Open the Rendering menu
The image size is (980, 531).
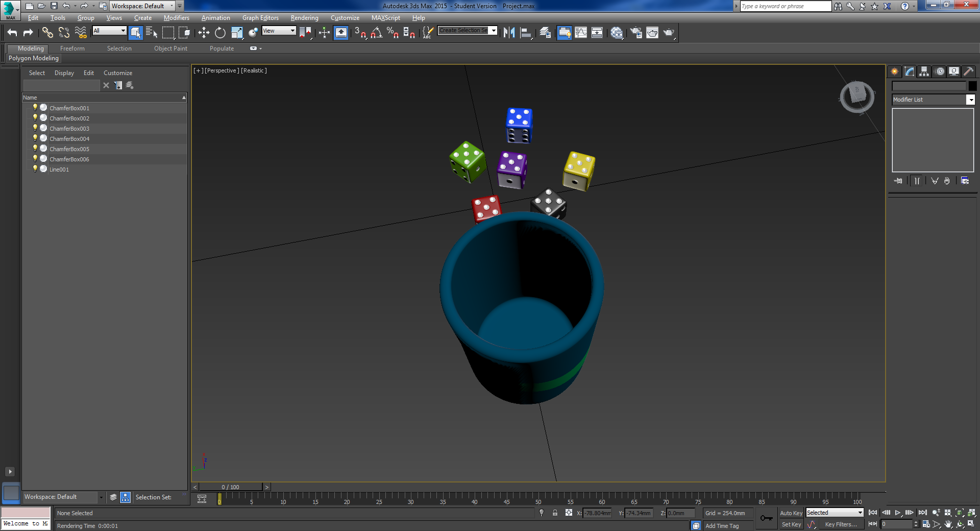pyautogui.click(x=304, y=18)
